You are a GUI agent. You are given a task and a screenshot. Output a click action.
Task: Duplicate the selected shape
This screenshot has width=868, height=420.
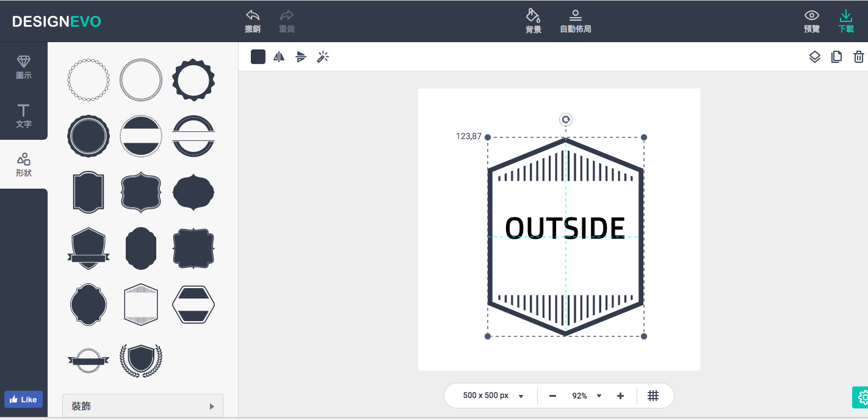(836, 57)
